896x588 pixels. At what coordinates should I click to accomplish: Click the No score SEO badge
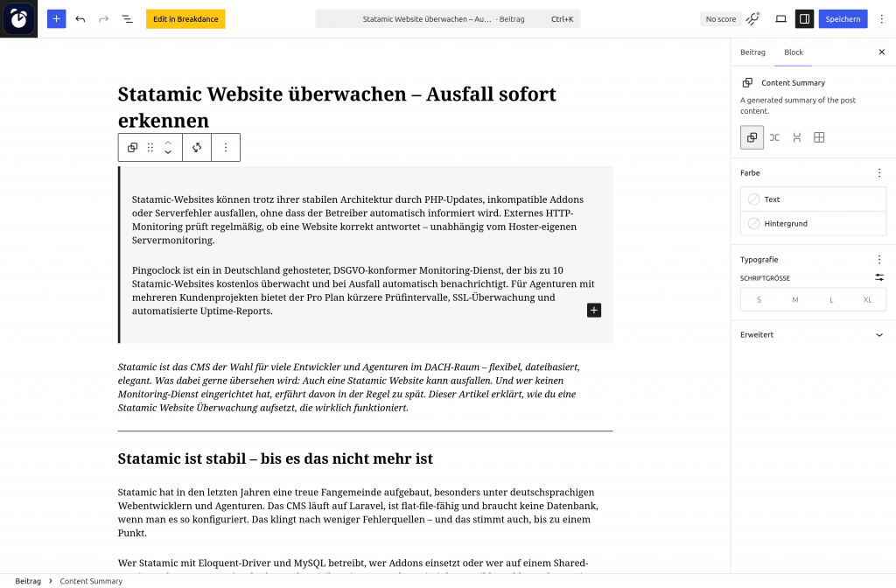(x=721, y=19)
